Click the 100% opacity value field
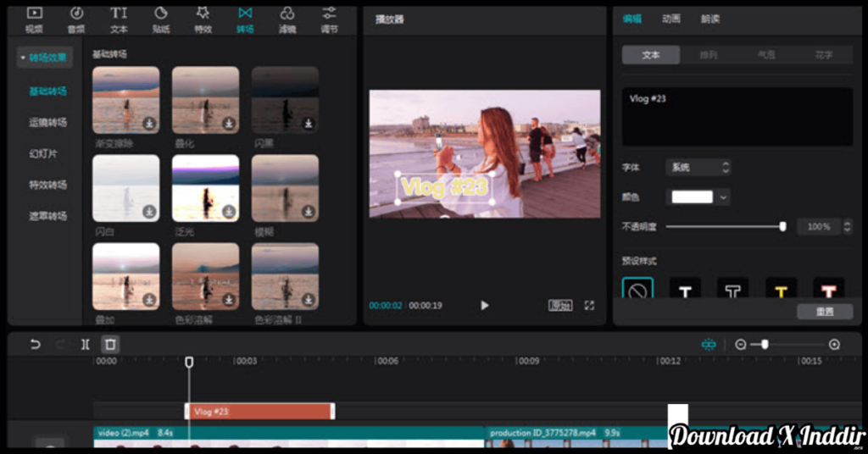Viewport: 868px width, 454px height. (818, 227)
